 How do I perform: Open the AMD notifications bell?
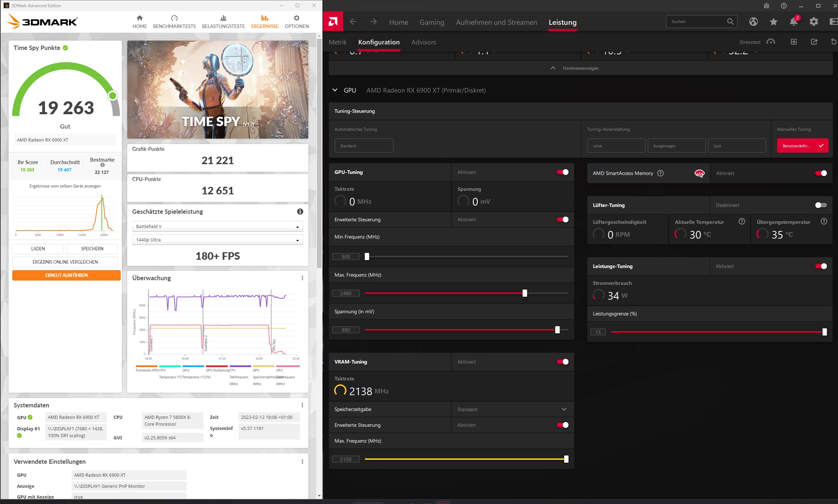click(793, 22)
